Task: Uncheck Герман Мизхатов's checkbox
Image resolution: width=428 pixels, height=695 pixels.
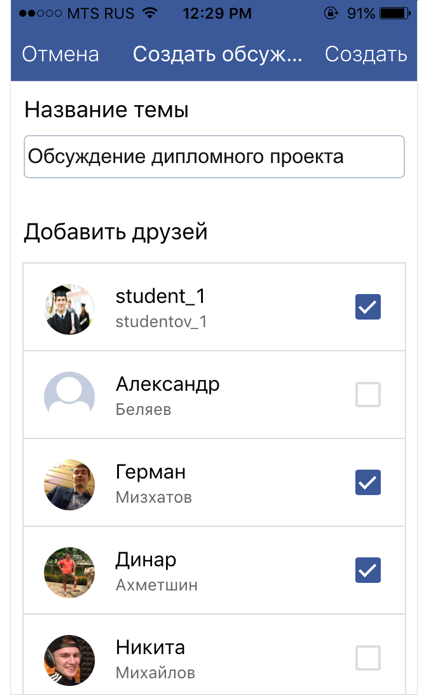Action: 368,482
